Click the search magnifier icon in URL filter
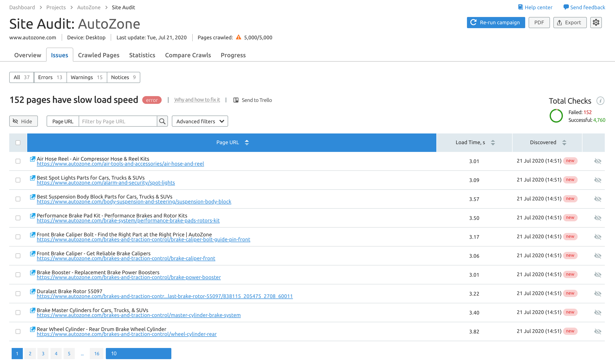615x364 pixels. point(162,121)
